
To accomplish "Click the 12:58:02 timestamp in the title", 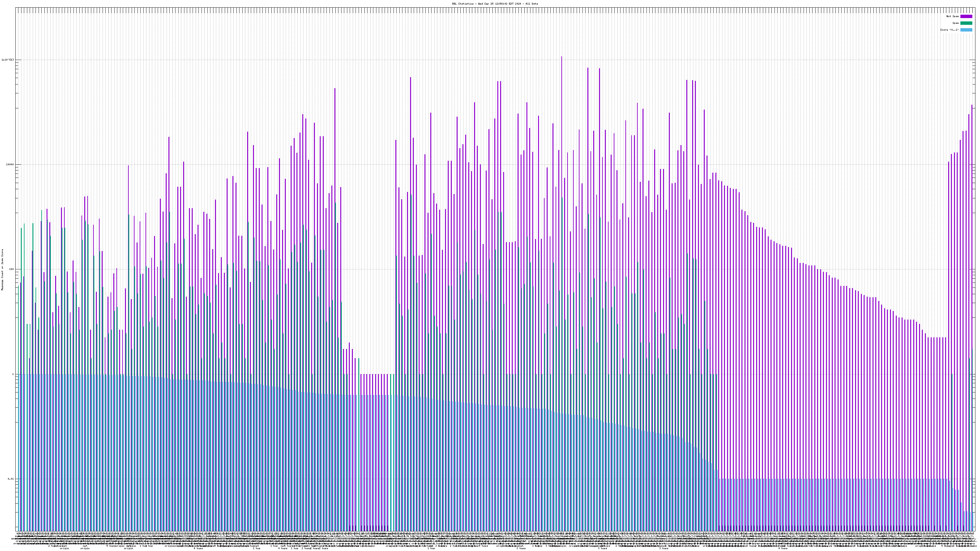I will (501, 4).
